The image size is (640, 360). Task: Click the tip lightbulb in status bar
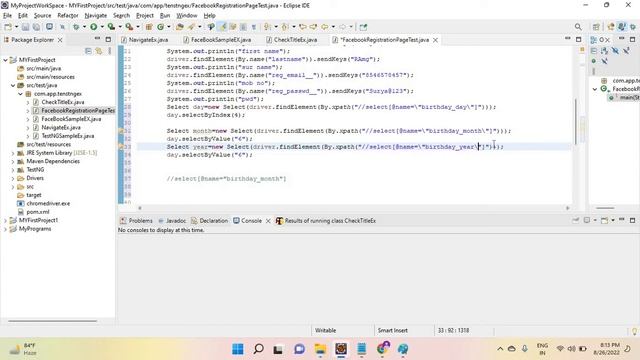coord(635,331)
